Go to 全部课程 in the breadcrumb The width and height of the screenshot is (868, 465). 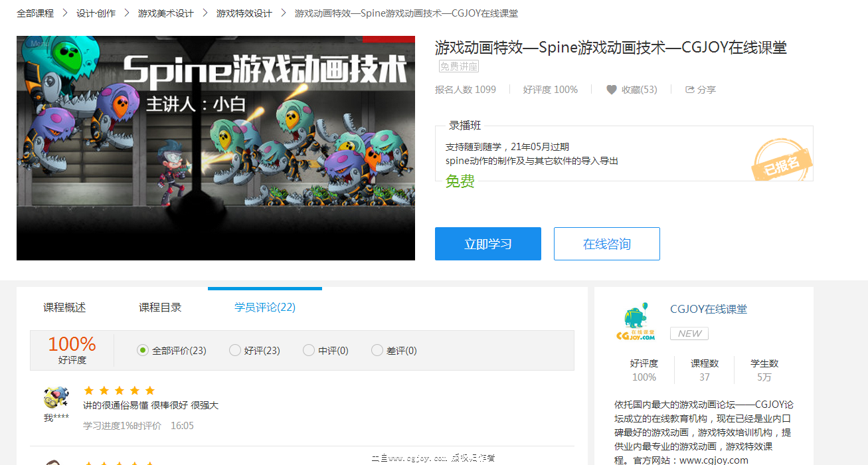(35, 13)
